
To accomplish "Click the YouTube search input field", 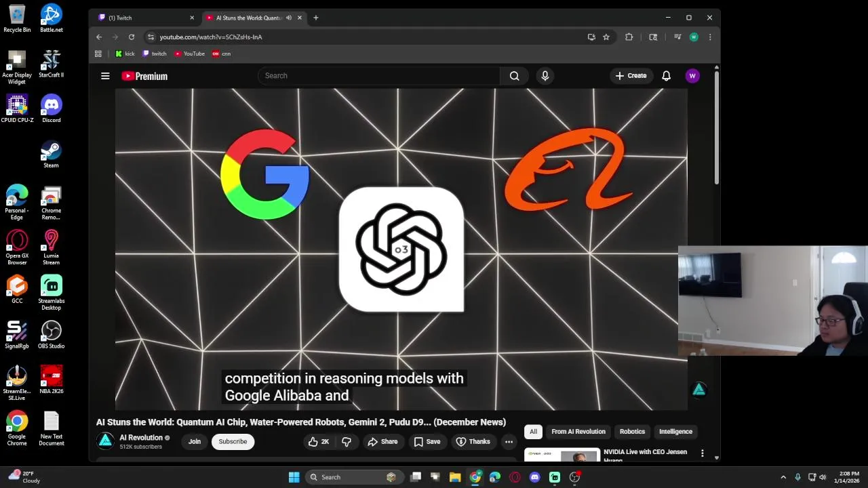I will pos(378,76).
